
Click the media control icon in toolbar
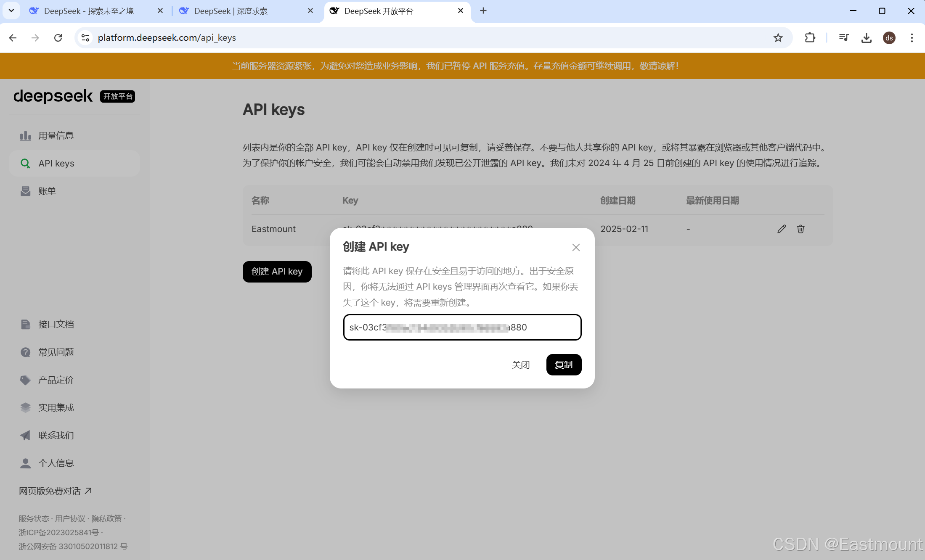(x=843, y=38)
